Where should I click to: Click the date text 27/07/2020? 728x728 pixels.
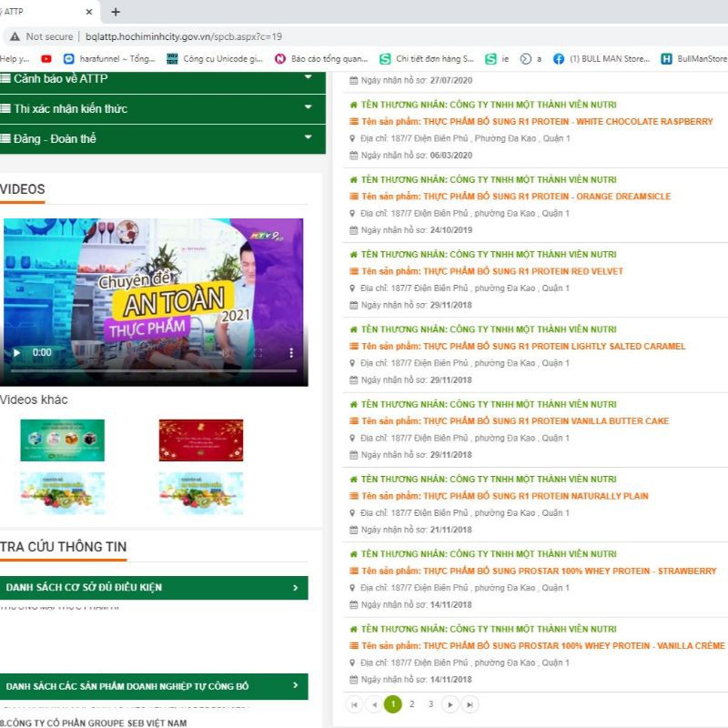450,80
